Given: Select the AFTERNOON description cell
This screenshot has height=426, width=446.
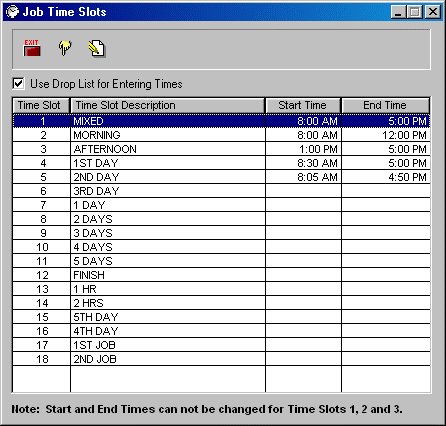Looking at the screenshot, I should point(168,149).
